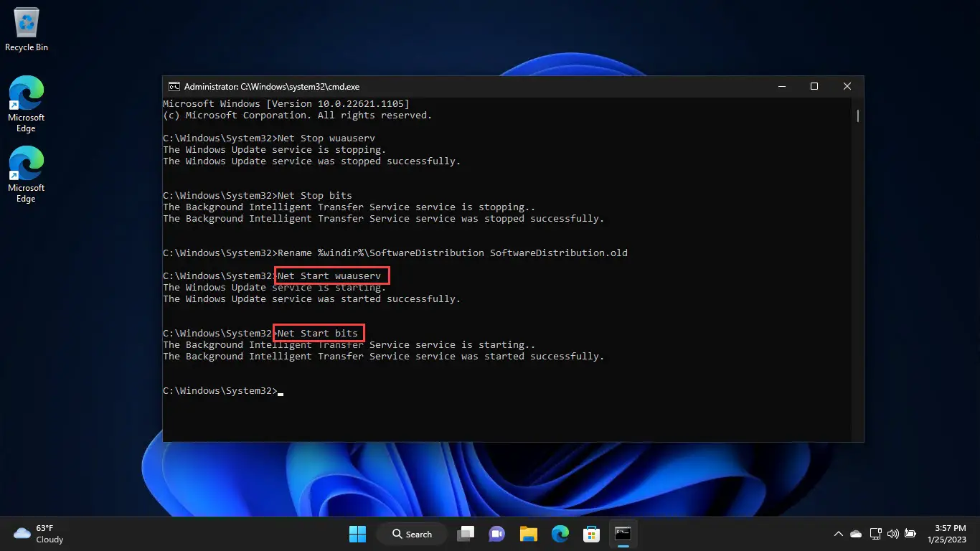Click the volume speaker tray icon
The width and height of the screenshot is (980, 551).
893,534
